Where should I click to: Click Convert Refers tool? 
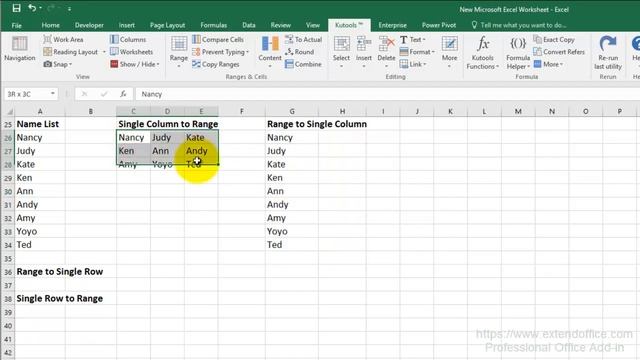559,52
